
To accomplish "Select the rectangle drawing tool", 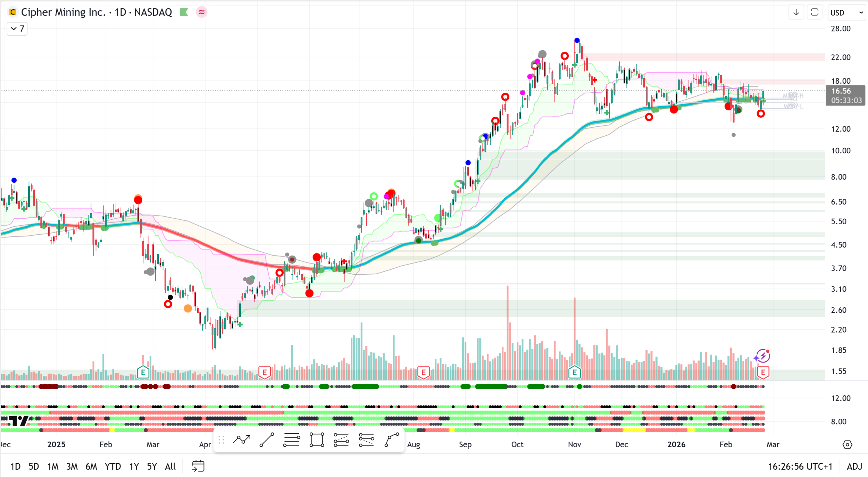I will 317,440.
